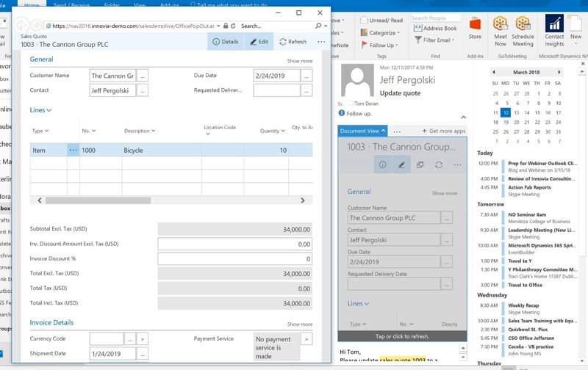This screenshot has width=588, height=370.
Task: Open the Store add-in icon
Action: coord(475,29)
